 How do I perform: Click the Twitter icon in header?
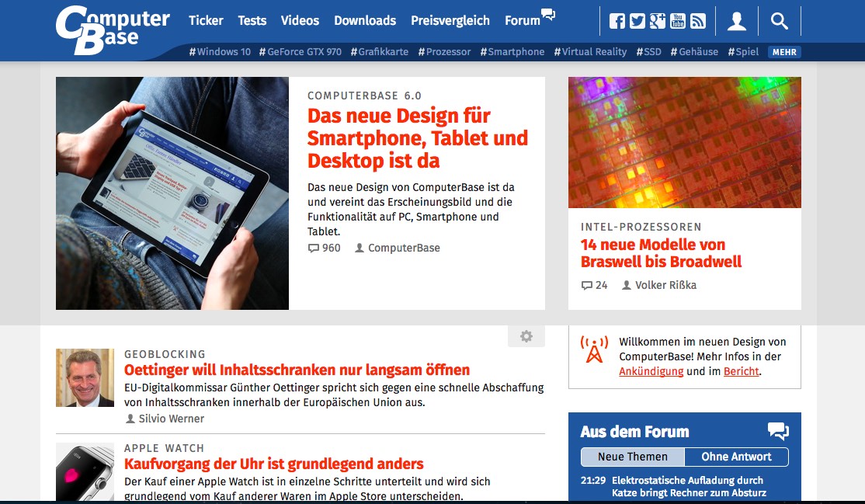point(637,21)
